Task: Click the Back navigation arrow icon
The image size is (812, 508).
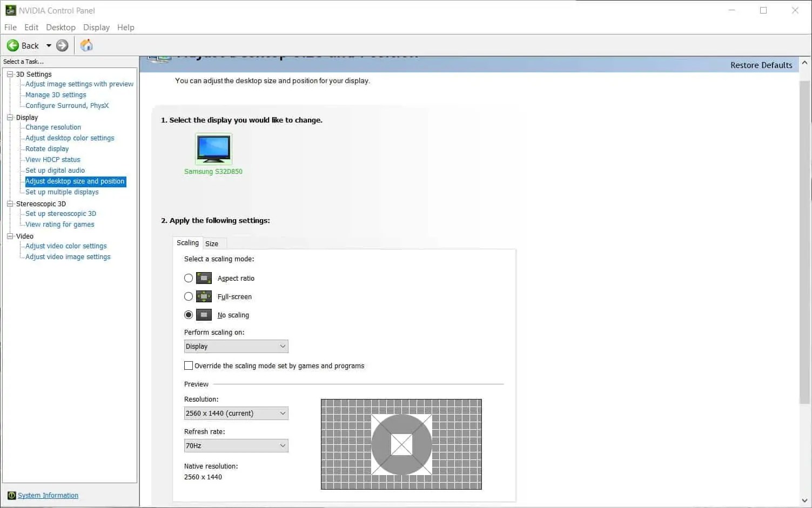Action: (x=13, y=45)
